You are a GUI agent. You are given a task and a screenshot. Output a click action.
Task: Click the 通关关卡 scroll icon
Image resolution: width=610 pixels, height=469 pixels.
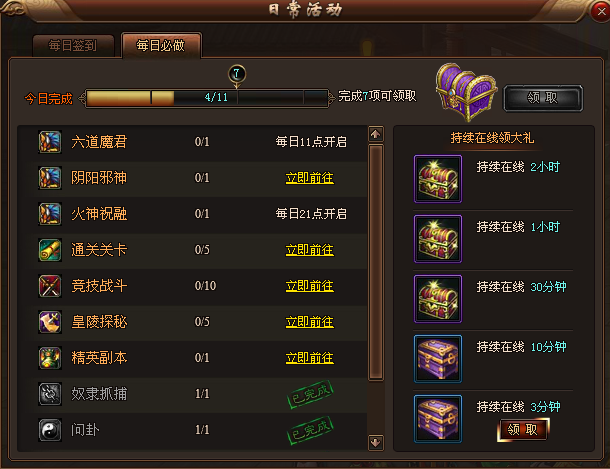tap(50, 250)
